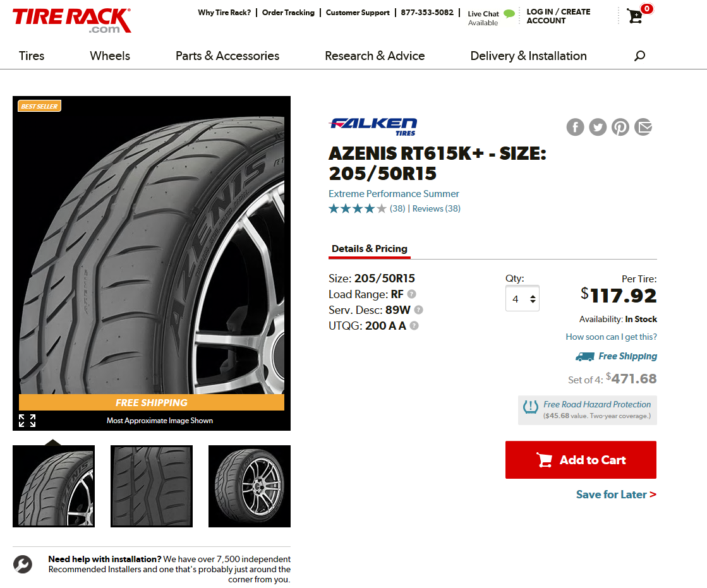This screenshot has height=588, width=707.
Task: Click the search magnifier icon
Action: tap(639, 56)
